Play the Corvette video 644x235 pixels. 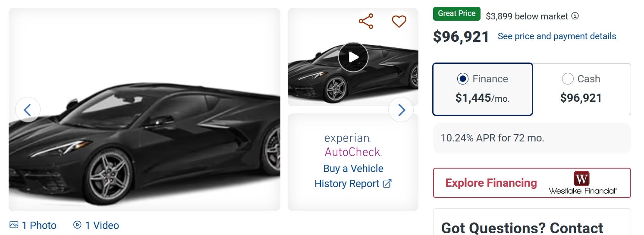353,57
